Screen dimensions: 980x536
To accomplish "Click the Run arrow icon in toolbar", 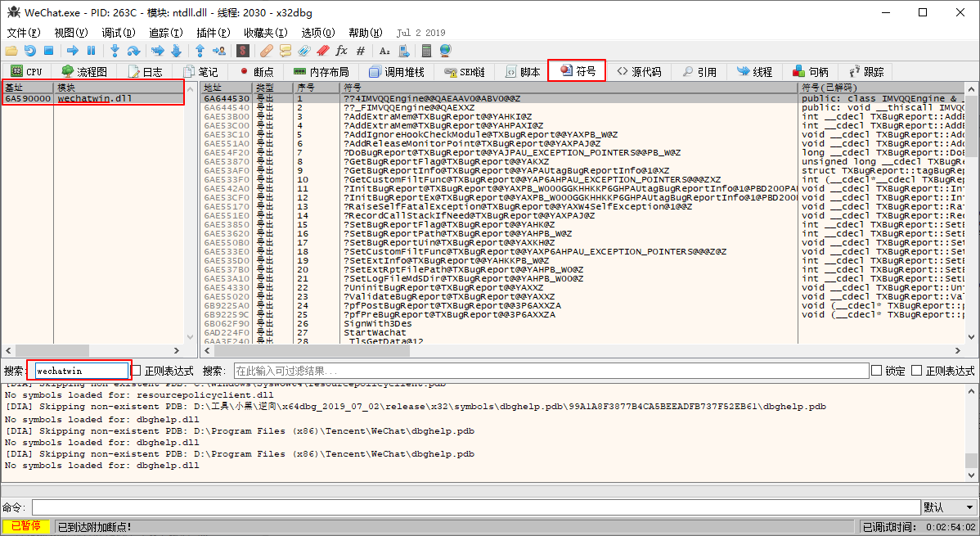I will (x=73, y=51).
